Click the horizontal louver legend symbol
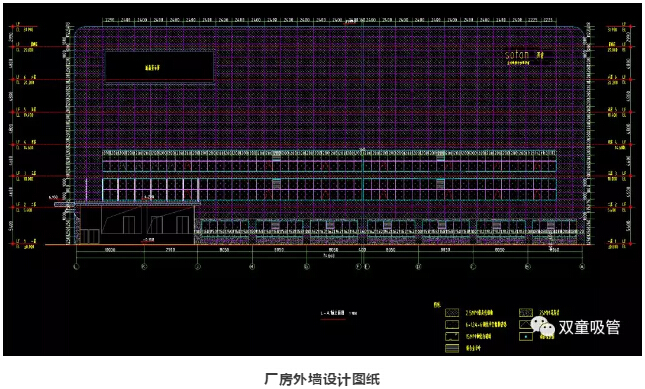The height and width of the screenshot is (389, 645). [452, 348]
